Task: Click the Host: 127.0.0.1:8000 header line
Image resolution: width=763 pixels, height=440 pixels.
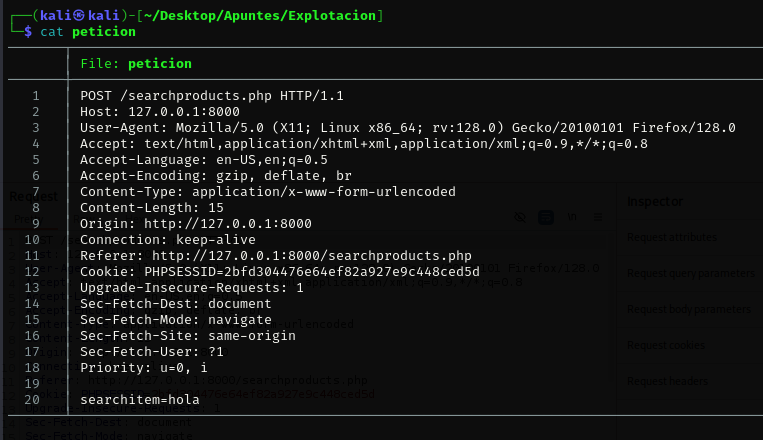Action: pos(162,112)
